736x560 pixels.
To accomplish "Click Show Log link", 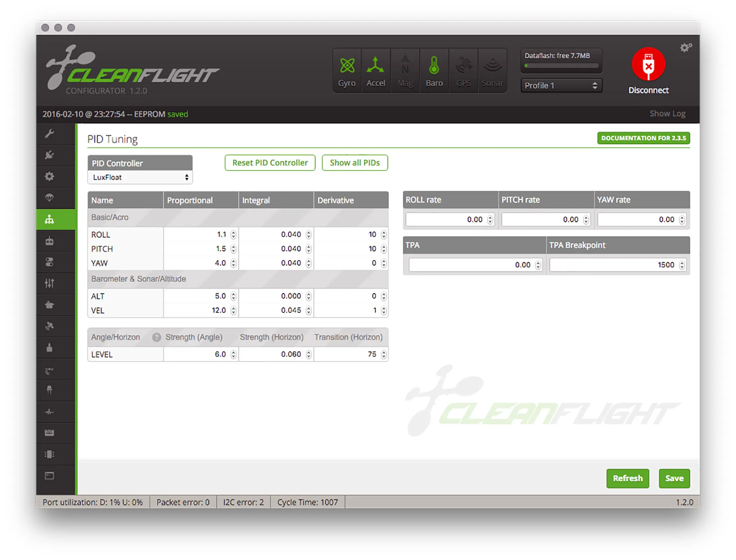I will tap(667, 114).
